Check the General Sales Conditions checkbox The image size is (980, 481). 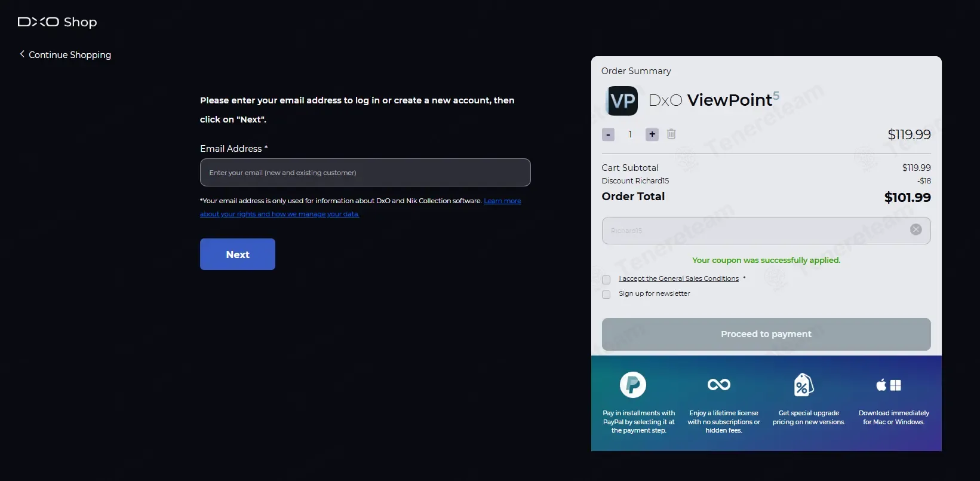(606, 280)
